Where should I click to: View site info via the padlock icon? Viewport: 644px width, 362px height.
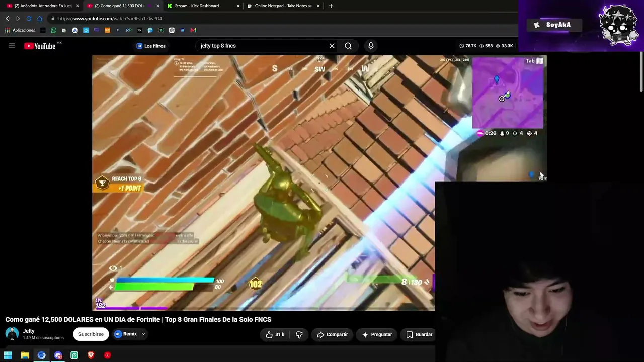52,19
